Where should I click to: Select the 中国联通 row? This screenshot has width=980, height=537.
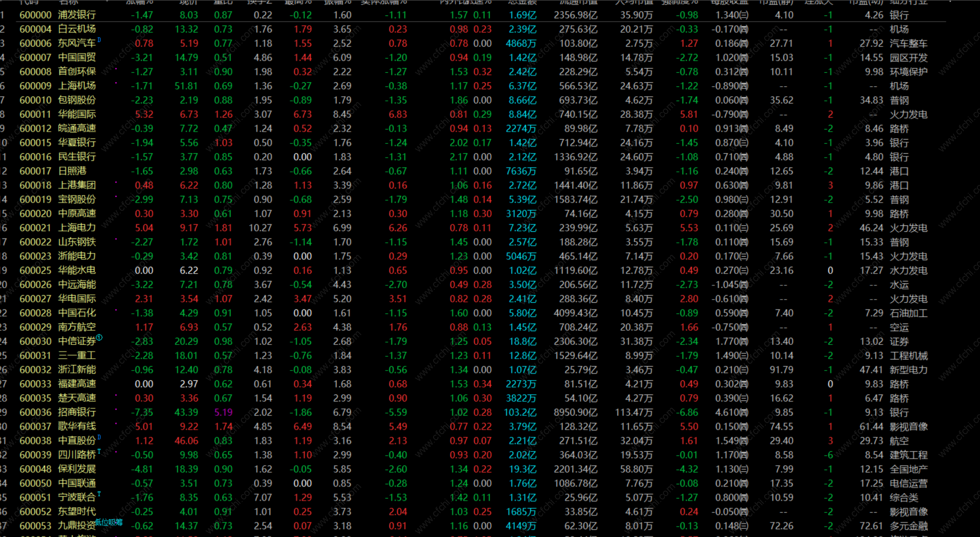coord(76,483)
